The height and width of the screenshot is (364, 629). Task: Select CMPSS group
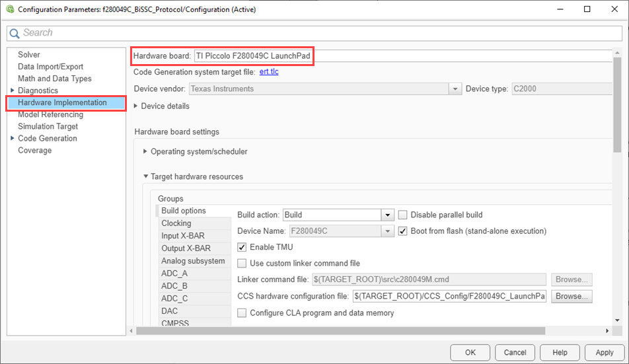[194, 322]
